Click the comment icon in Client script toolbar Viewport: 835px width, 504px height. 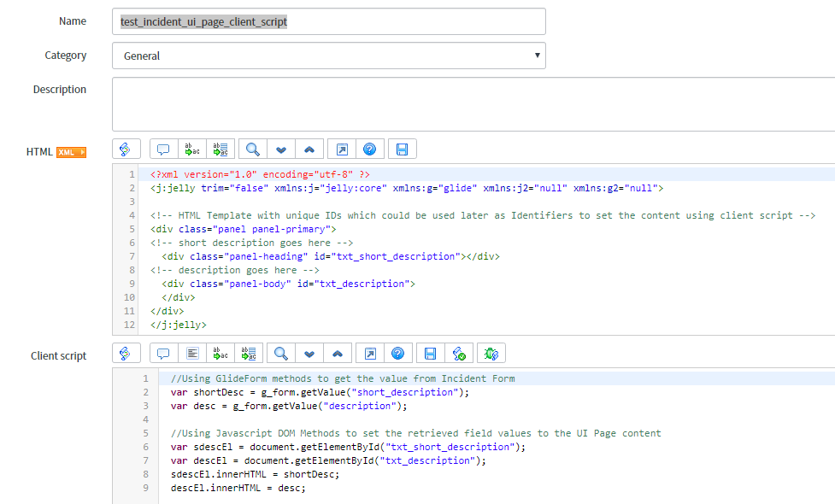163,354
